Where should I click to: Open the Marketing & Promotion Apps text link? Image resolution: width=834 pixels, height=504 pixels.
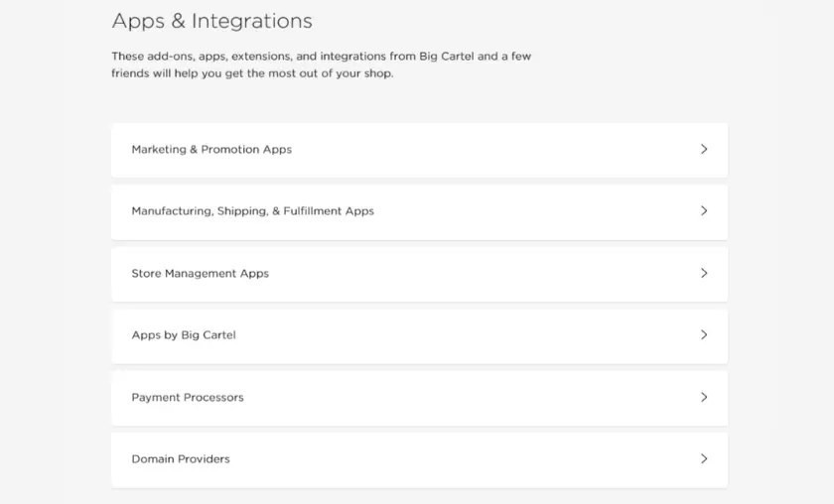coord(211,150)
